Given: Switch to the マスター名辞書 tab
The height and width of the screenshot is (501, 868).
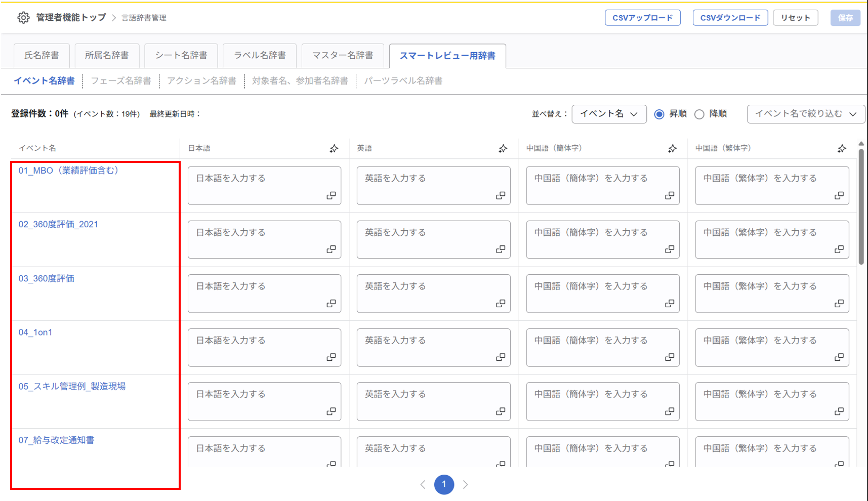Looking at the screenshot, I should point(343,56).
